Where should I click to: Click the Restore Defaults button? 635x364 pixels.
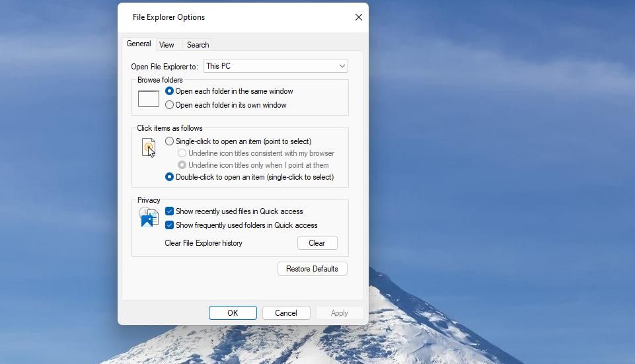pos(312,269)
